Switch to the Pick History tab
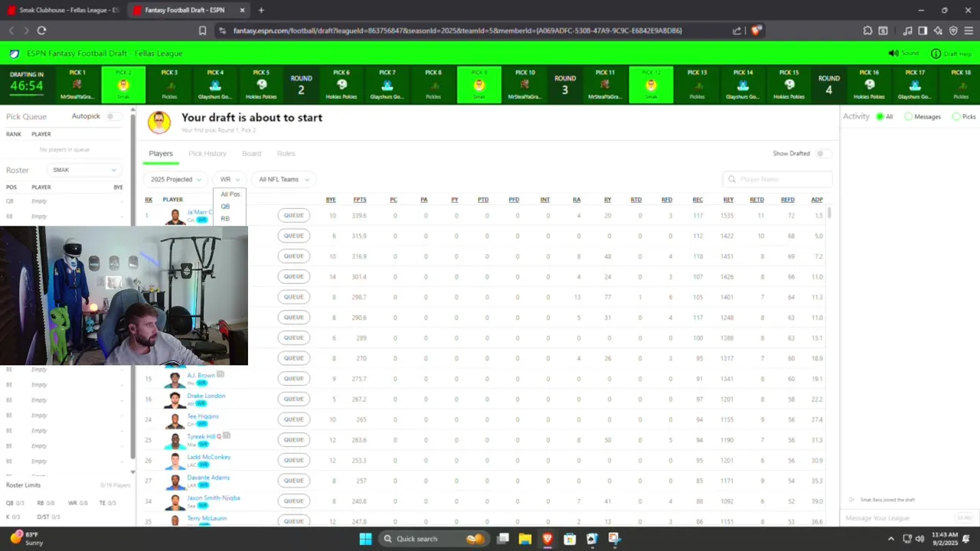The width and height of the screenshot is (980, 551). pos(207,153)
